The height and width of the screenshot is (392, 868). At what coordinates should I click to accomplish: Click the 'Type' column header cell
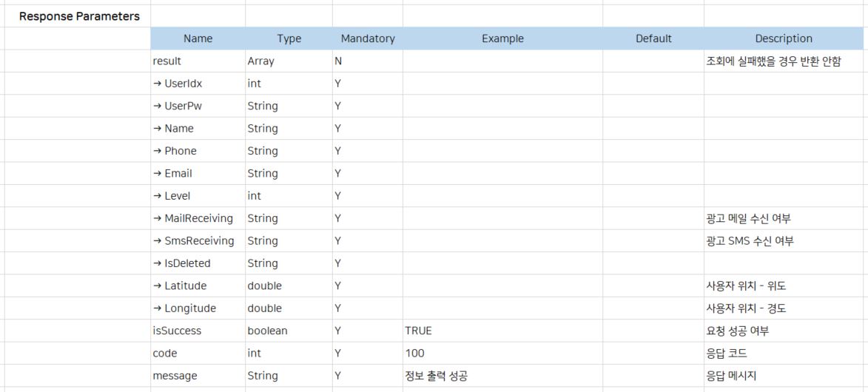[x=289, y=38]
